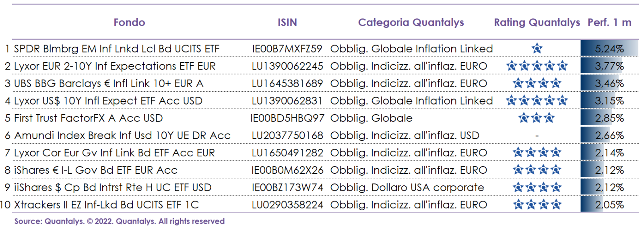Click star rating for Lyxor Cor Eur Gv

[x=537, y=152]
